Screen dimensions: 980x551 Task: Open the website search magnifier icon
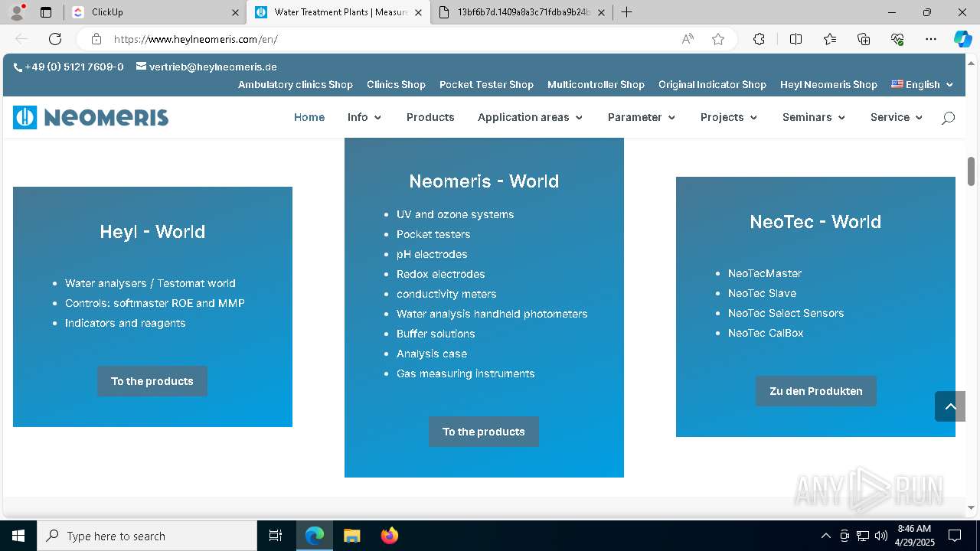coord(948,118)
